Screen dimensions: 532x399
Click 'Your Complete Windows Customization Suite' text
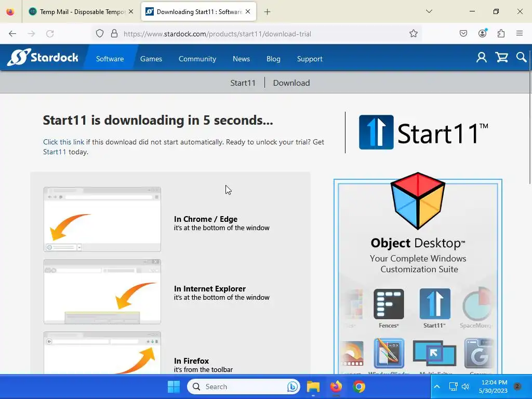coord(418,263)
